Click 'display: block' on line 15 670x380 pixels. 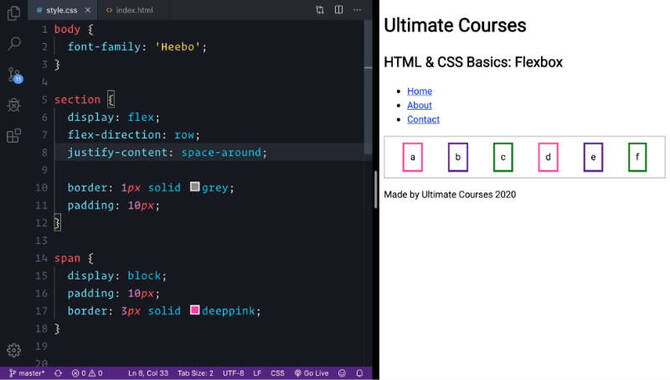(114, 276)
